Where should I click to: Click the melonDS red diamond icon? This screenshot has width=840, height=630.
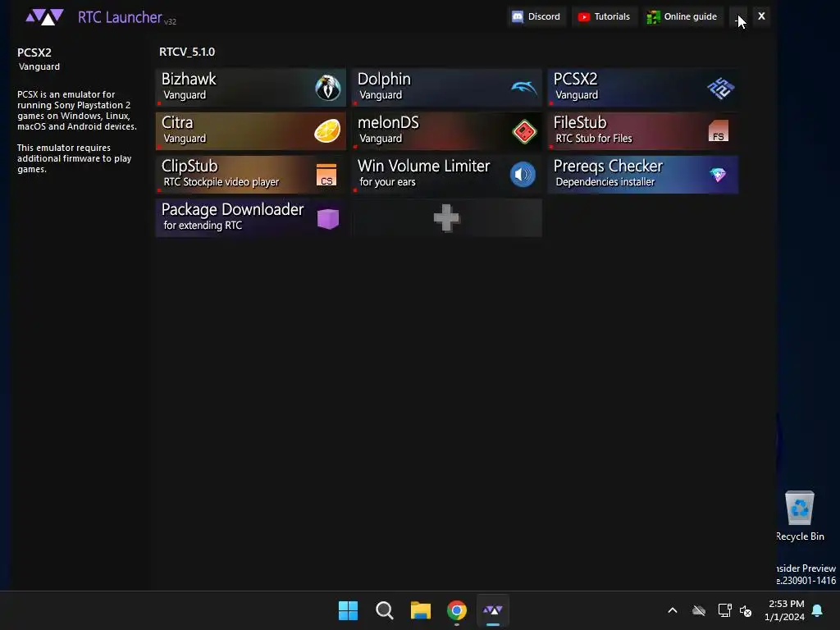(x=524, y=131)
